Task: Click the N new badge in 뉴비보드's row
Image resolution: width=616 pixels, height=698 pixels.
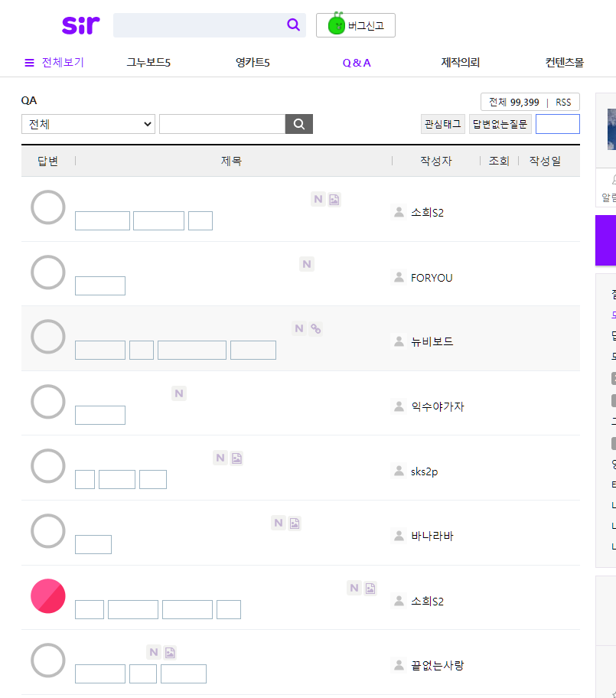Action: 299,328
